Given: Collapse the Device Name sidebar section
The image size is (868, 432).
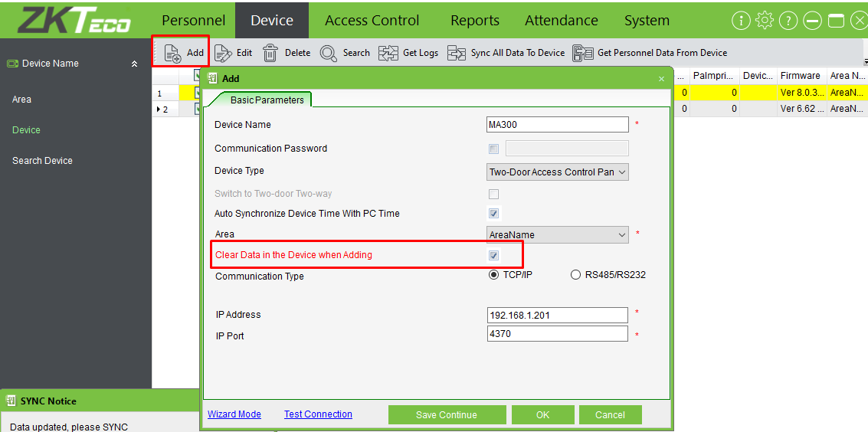Looking at the screenshot, I should 135,64.
